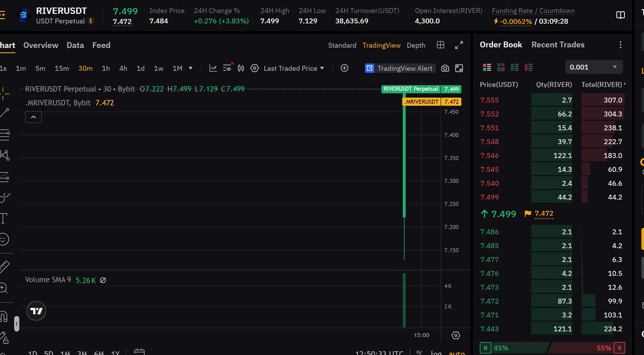Collapse the drawing toolbar side handle
The height and width of the screenshot is (355, 644).
tap(17, 323)
